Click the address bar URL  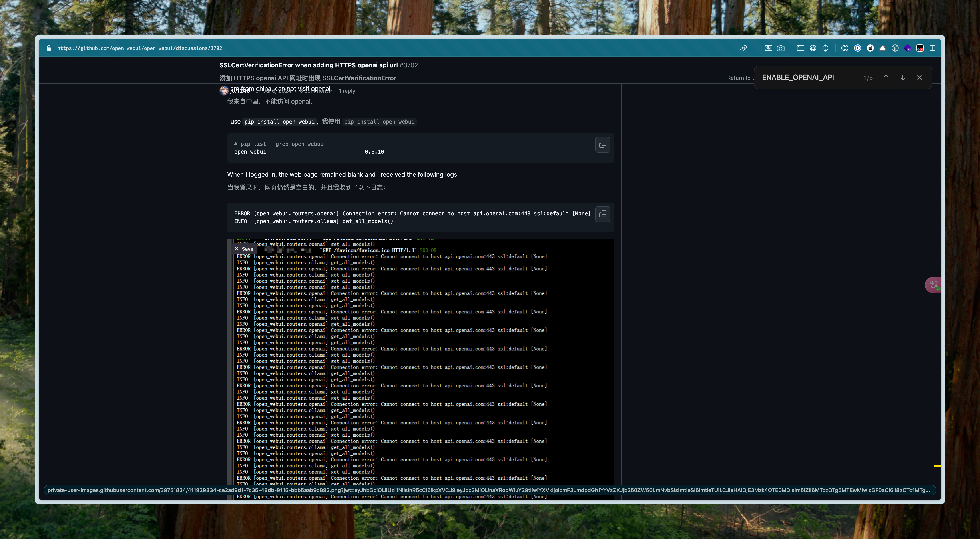click(140, 48)
